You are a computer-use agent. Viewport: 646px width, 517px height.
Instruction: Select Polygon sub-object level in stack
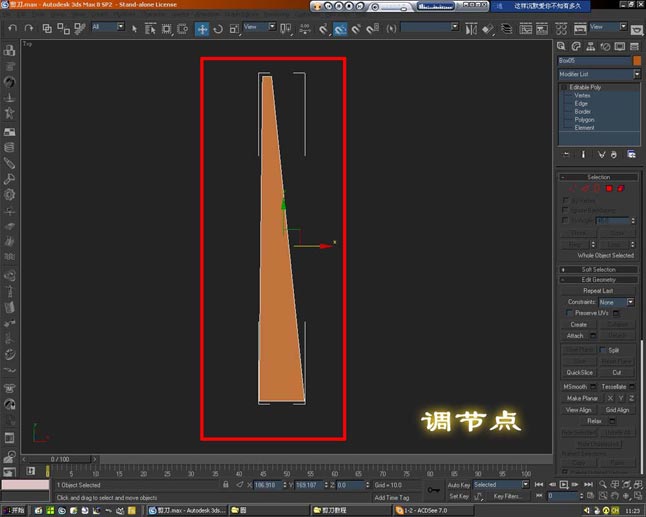click(x=584, y=119)
